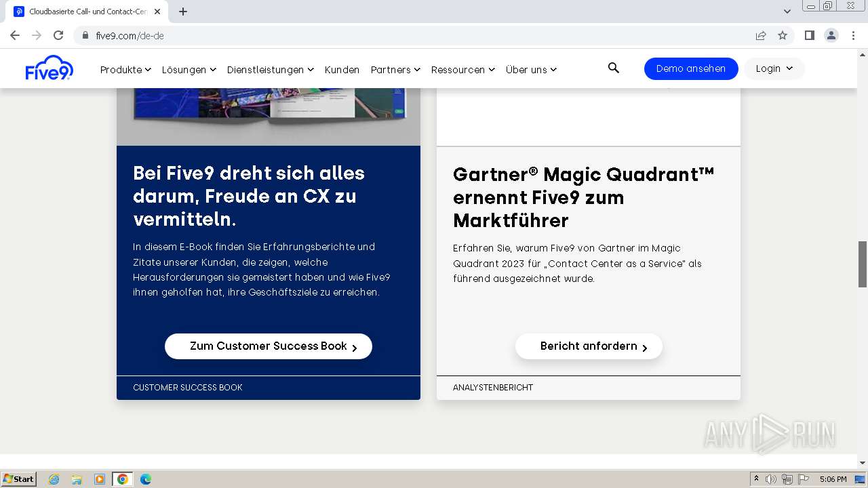Click the page vertical scrollbar thumb
This screenshot has height=488, width=868.
[x=863, y=264]
